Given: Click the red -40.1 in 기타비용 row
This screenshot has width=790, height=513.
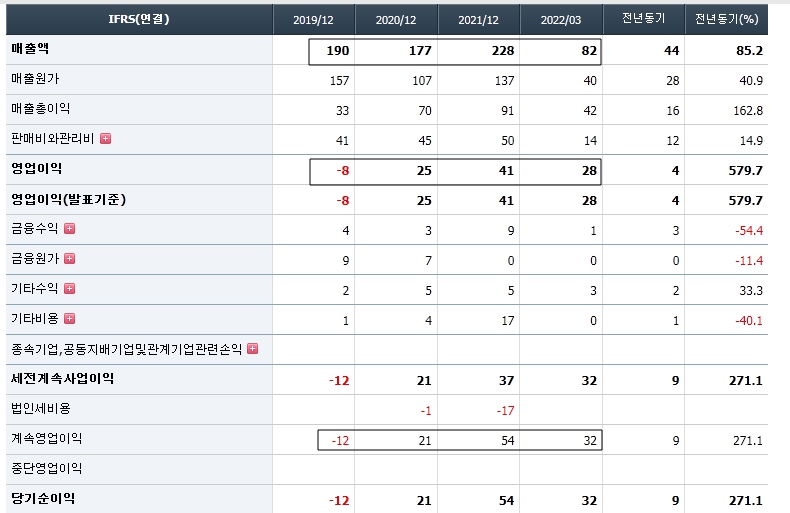Looking at the screenshot, I should [x=749, y=320].
